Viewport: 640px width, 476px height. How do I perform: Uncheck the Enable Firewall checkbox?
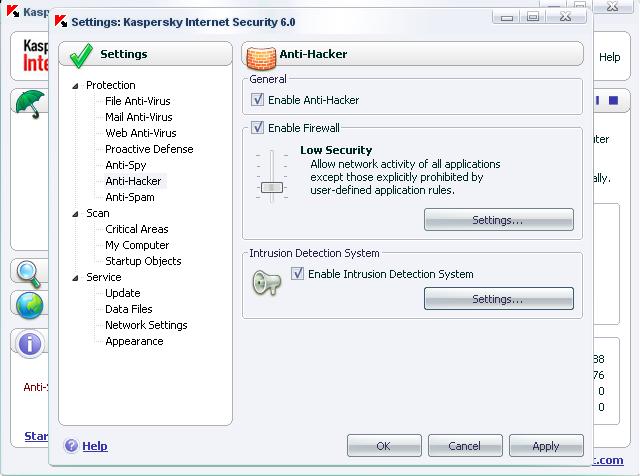point(258,128)
